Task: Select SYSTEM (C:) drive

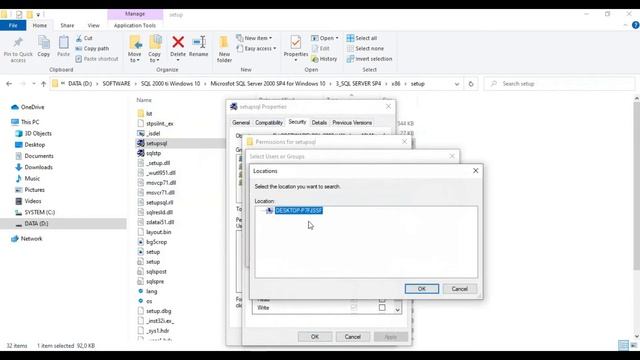Action: [35, 212]
